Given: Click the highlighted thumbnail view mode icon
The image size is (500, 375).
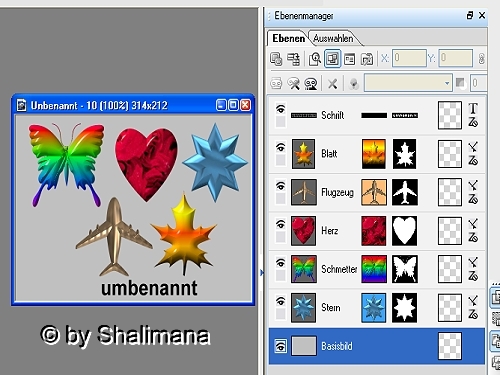Looking at the screenshot, I should tap(332, 59).
